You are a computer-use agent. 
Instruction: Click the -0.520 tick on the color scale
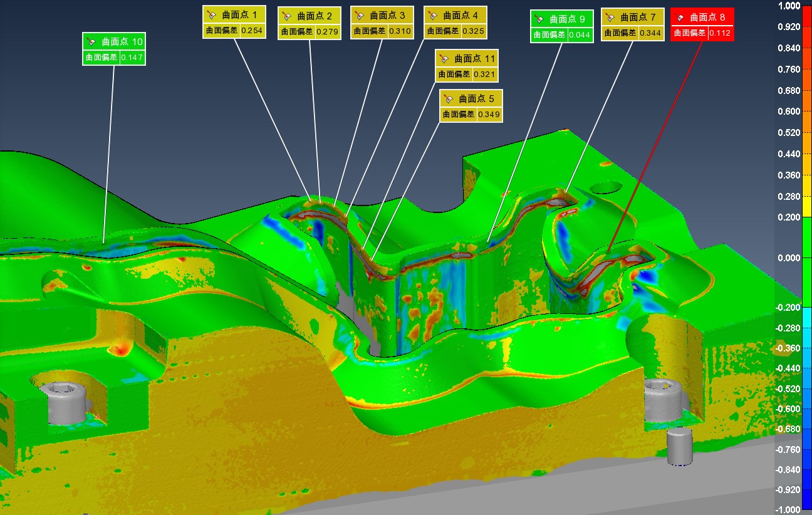[789, 389]
